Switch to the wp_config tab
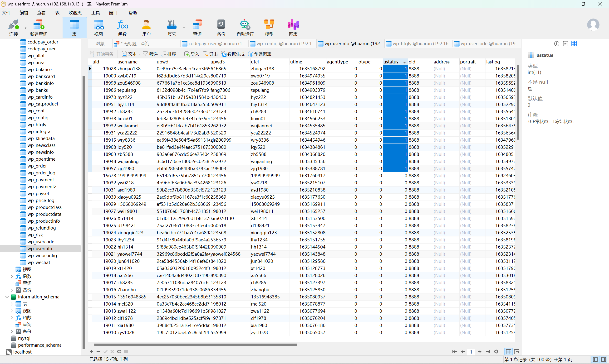The width and height of the screenshot is (609, 364). pos(282,44)
